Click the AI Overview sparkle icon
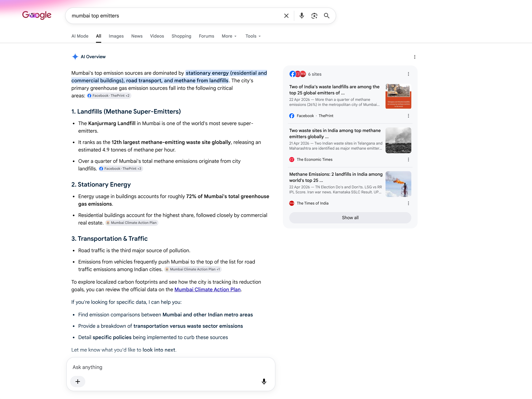This screenshot has width=532, height=399. (x=75, y=57)
